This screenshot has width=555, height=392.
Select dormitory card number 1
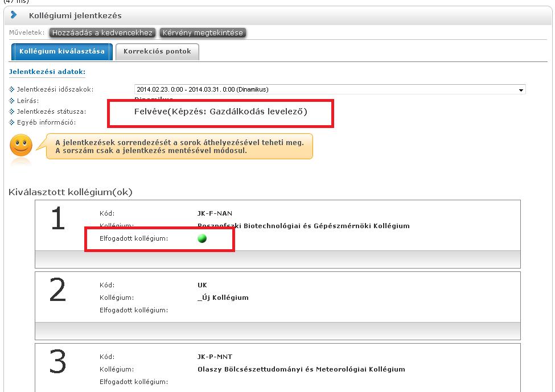click(x=278, y=234)
